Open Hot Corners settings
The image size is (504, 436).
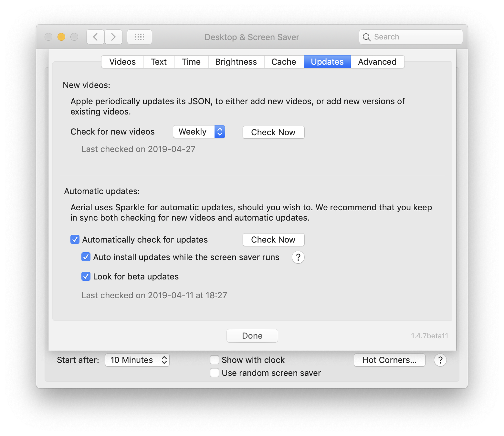(x=390, y=360)
